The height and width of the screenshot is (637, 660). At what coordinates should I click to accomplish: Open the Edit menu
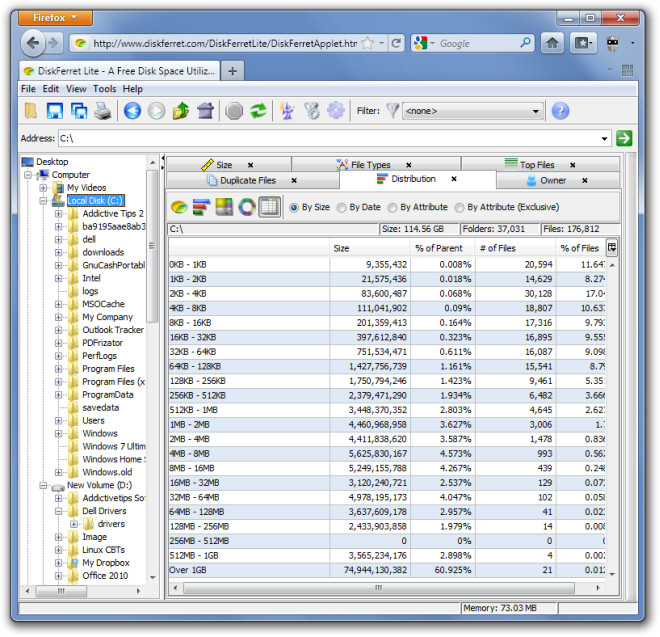click(51, 89)
